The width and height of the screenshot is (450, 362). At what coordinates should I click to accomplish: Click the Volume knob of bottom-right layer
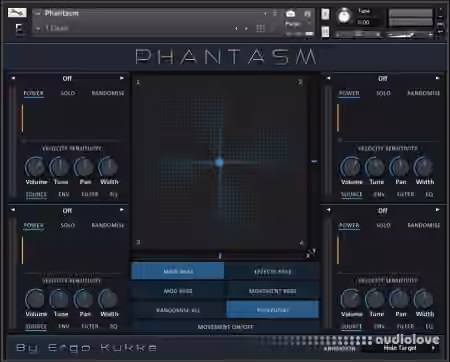[350, 299]
